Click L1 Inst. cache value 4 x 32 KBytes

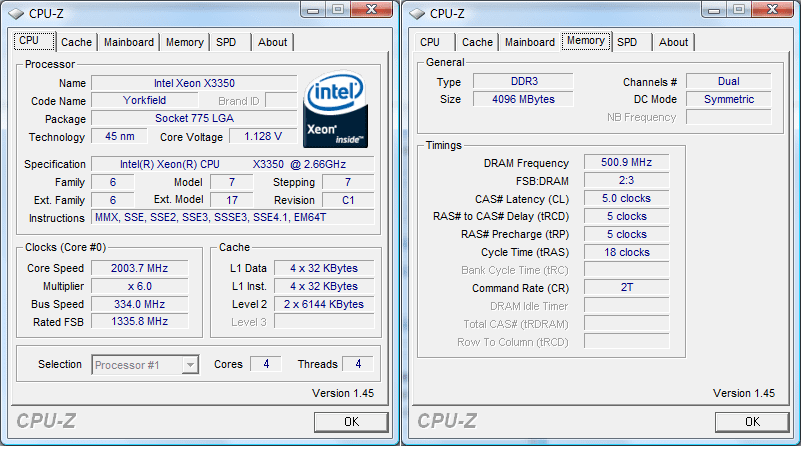coord(324,286)
